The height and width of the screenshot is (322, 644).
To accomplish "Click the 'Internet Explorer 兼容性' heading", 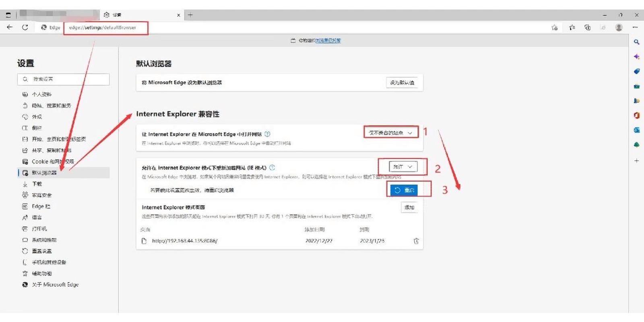I will point(178,114).
